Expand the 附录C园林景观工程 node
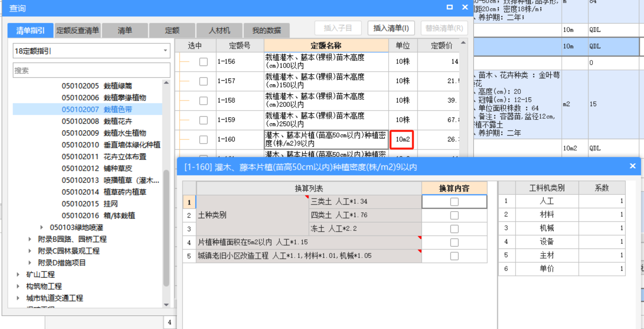Viewport: 644px width, 329px height. pos(30,251)
